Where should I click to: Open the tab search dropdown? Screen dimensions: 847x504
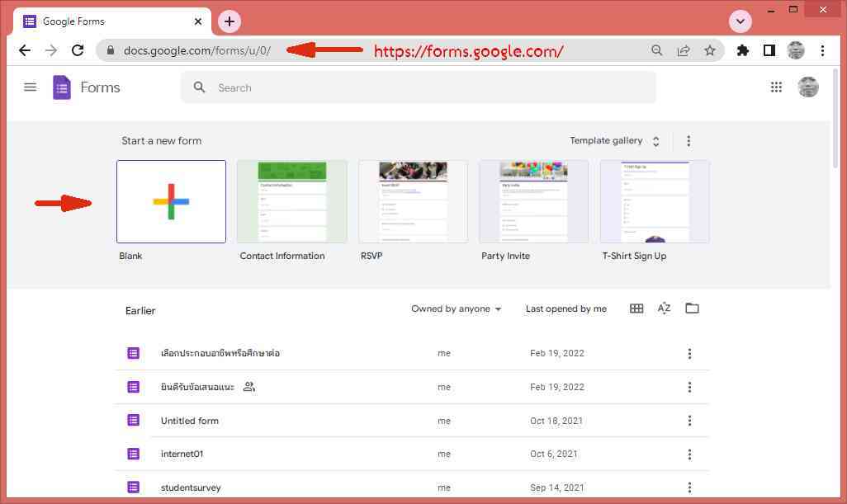(x=740, y=21)
